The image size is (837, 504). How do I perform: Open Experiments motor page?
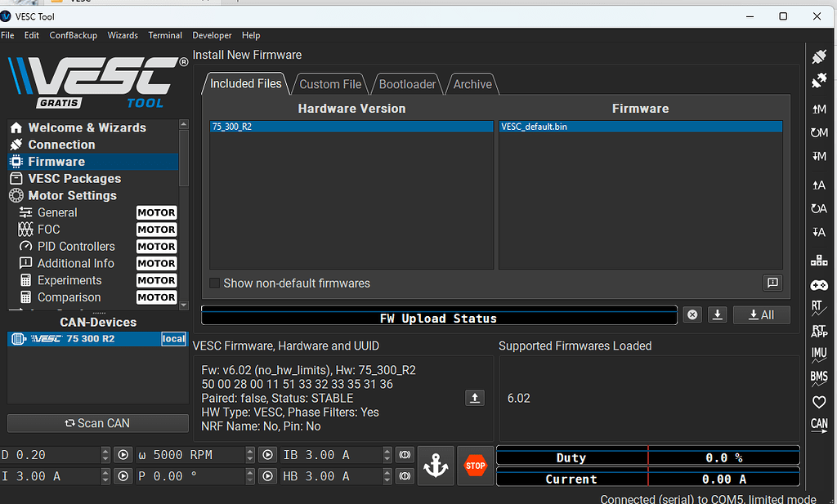[93, 280]
